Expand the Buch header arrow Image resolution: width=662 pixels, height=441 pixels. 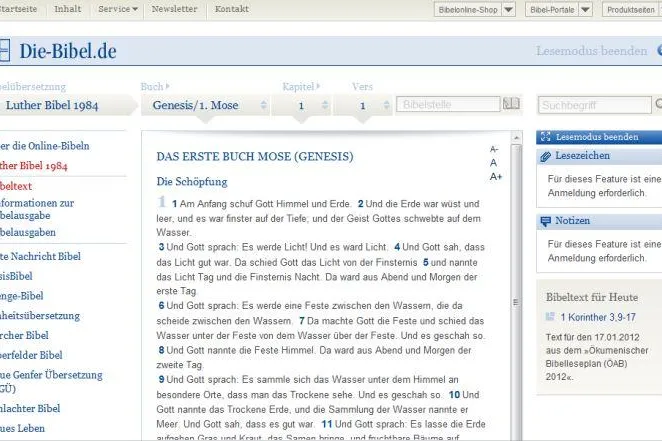click(168, 86)
